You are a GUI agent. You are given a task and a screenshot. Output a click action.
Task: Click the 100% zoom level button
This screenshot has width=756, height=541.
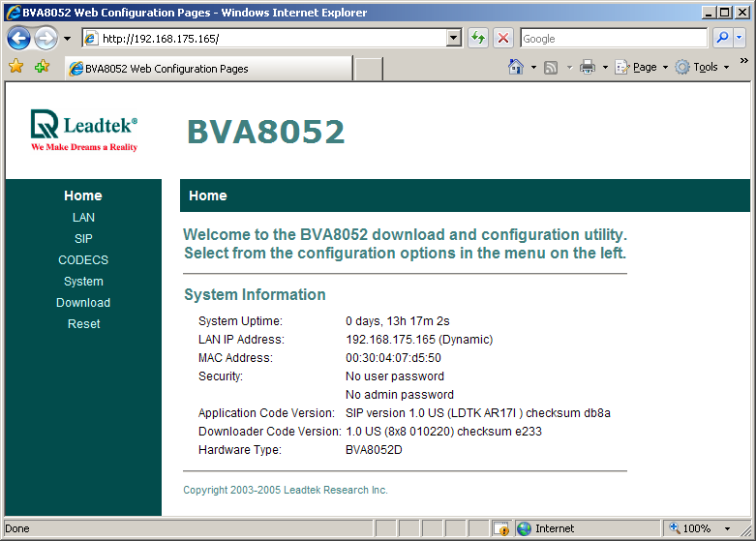(692, 528)
